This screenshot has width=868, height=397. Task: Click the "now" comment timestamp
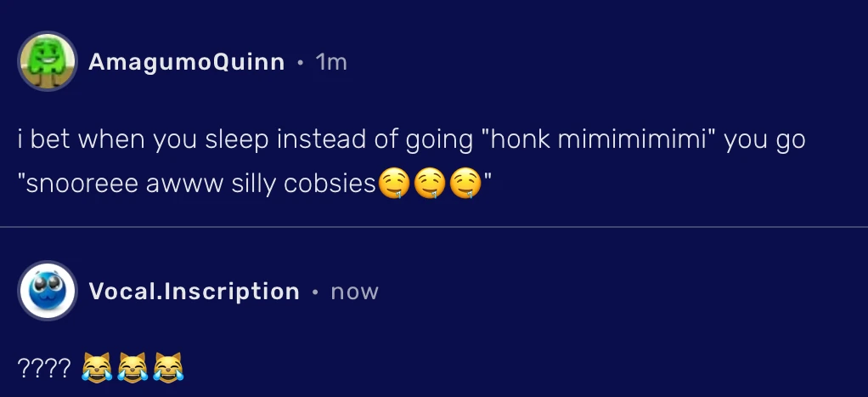[x=354, y=292]
